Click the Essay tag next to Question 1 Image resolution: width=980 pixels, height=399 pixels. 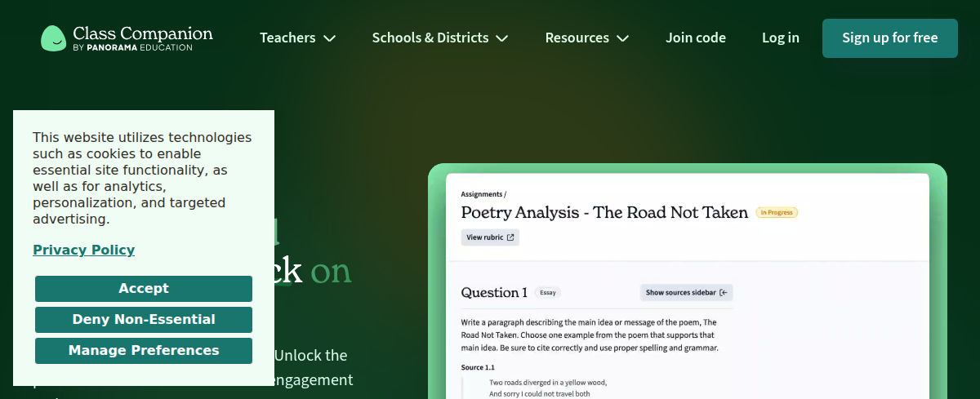548,293
